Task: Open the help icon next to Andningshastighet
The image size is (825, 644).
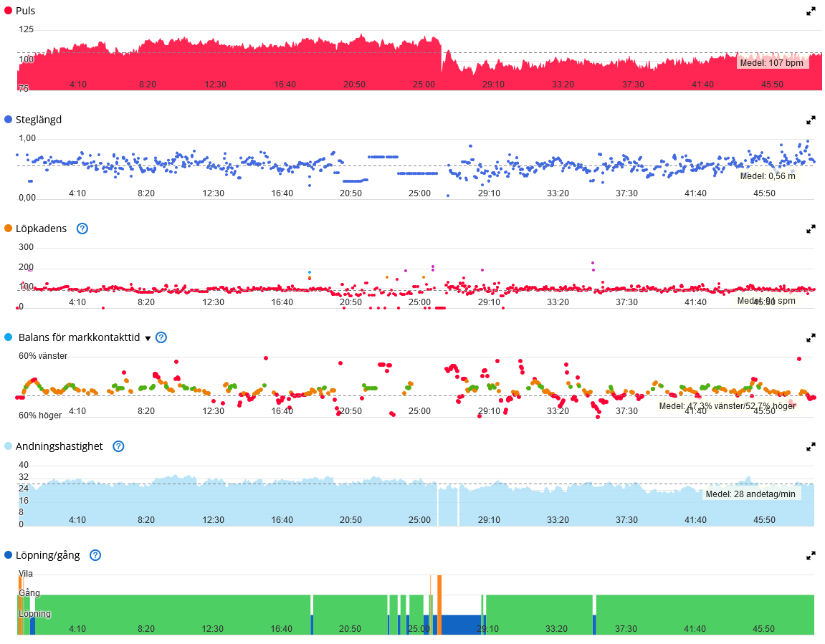Action: [118, 446]
